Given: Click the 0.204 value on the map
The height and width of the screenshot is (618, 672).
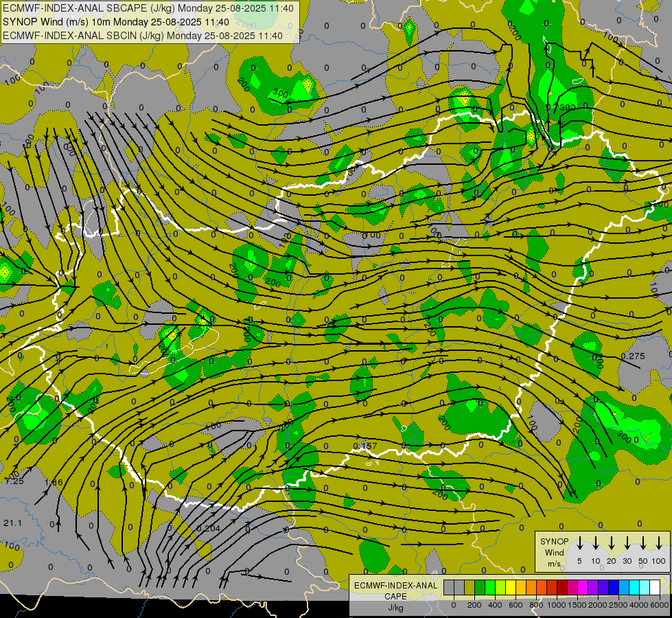Looking at the screenshot, I should click(x=208, y=528).
